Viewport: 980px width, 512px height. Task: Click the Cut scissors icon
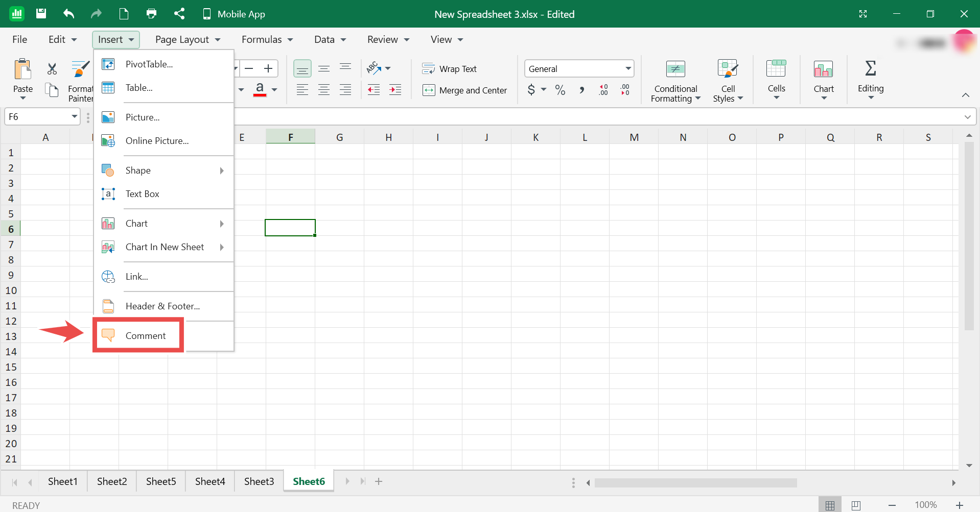[x=52, y=69]
